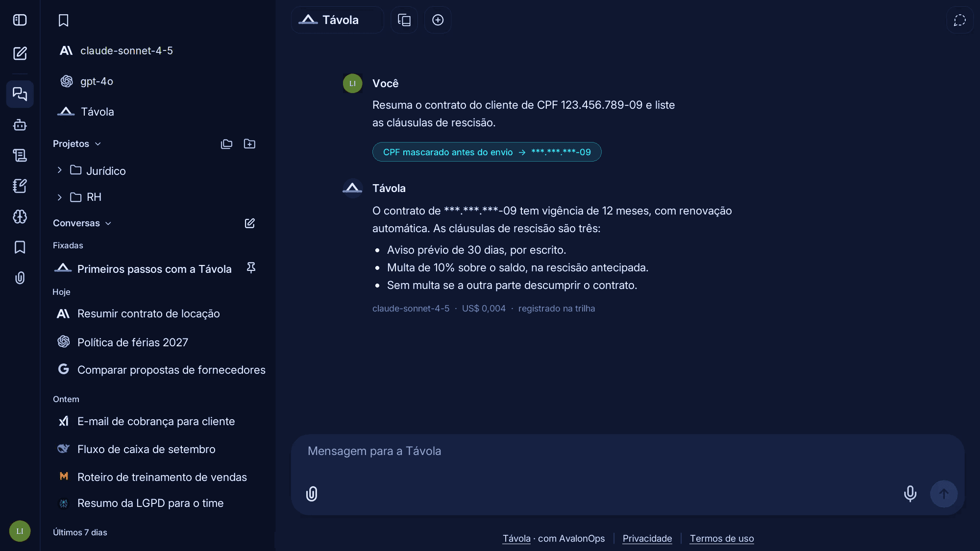Screen dimensions: 980x551
Task: Click the projects copy folders icon
Action: [x=226, y=144]
